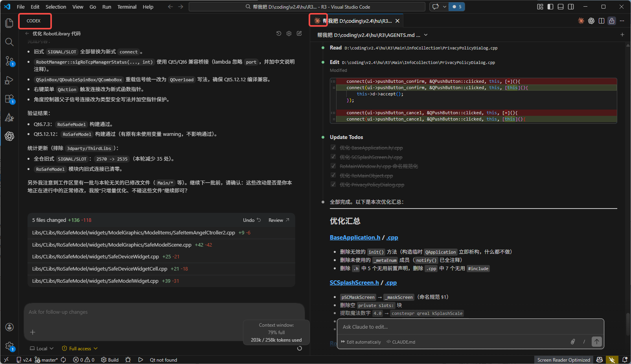Click CLAUDE.md context chip
This screenshot has width=631, height=364.
point(401,342)
